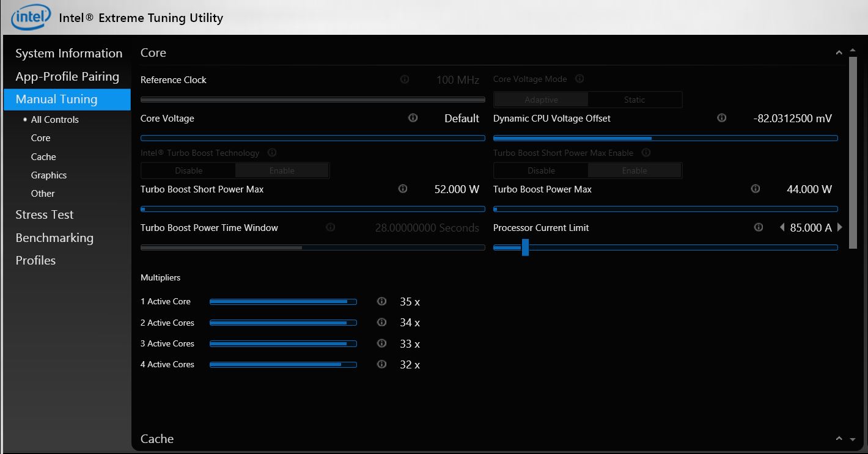Select Cache submenu item

43,157
